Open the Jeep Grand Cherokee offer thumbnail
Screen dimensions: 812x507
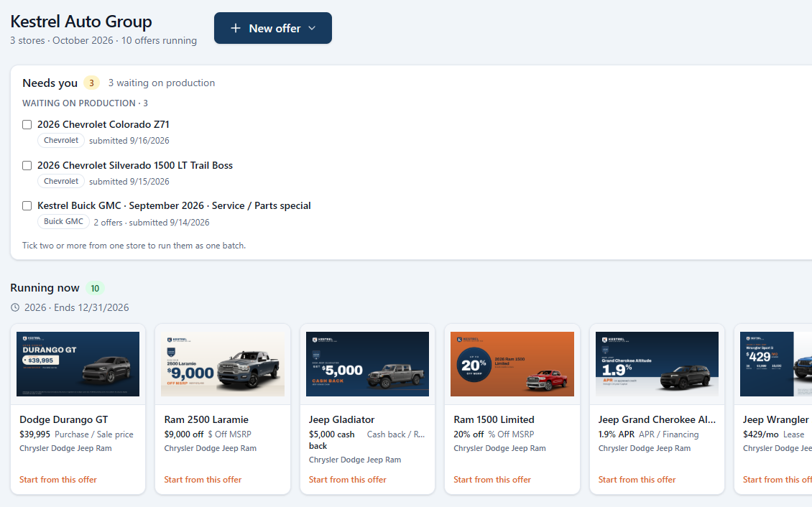657,364
